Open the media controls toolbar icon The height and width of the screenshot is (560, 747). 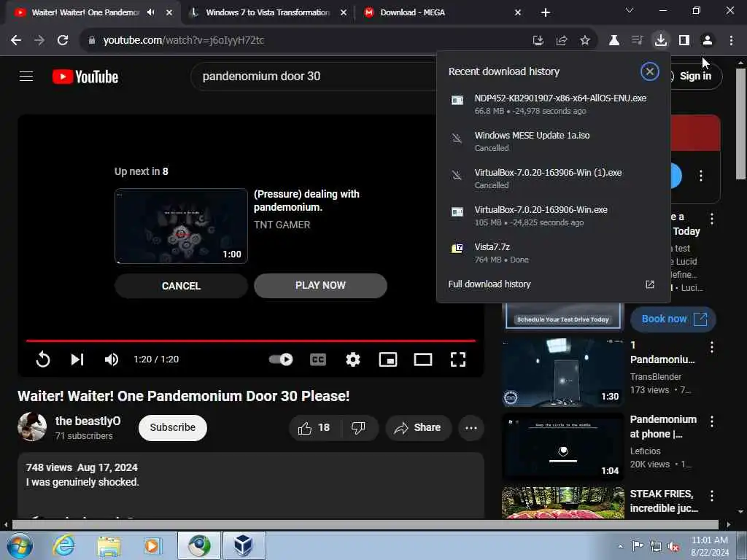pyautogui.click(x=638, y=41)
